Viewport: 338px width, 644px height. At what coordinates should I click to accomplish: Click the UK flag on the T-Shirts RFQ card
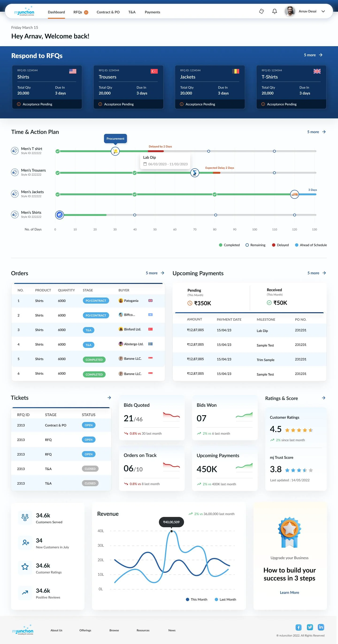click(317, 71)
